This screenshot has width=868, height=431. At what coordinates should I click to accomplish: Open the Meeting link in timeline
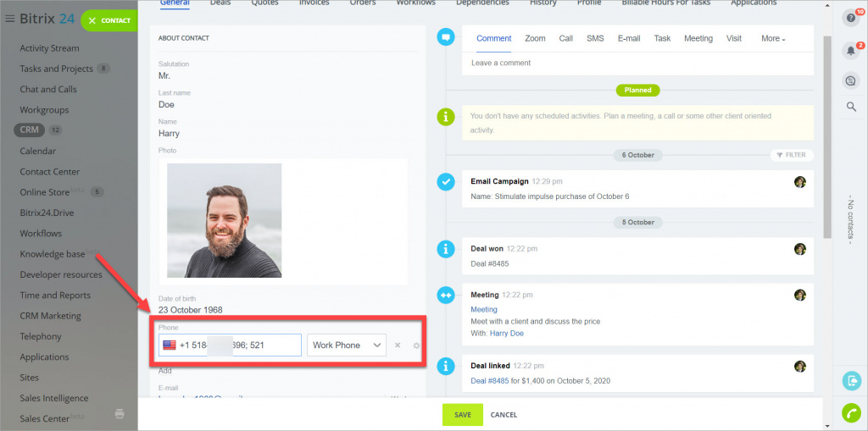coord(484,309)
